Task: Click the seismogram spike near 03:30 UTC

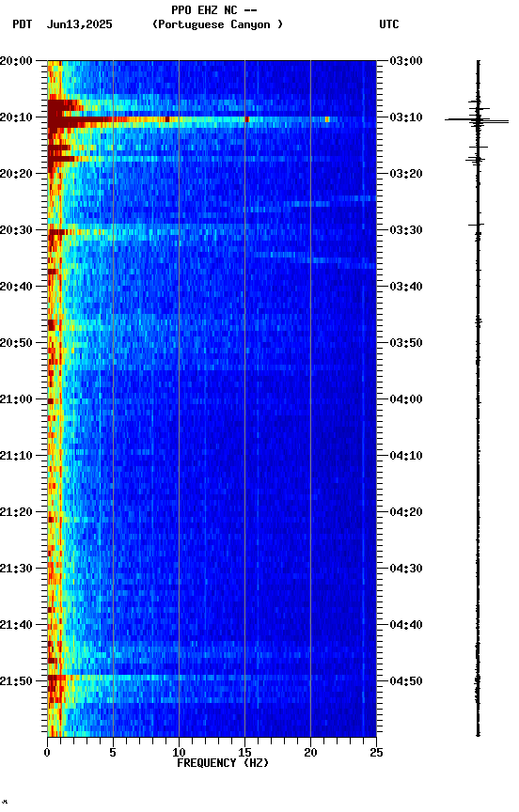Action: coord(476,225)
